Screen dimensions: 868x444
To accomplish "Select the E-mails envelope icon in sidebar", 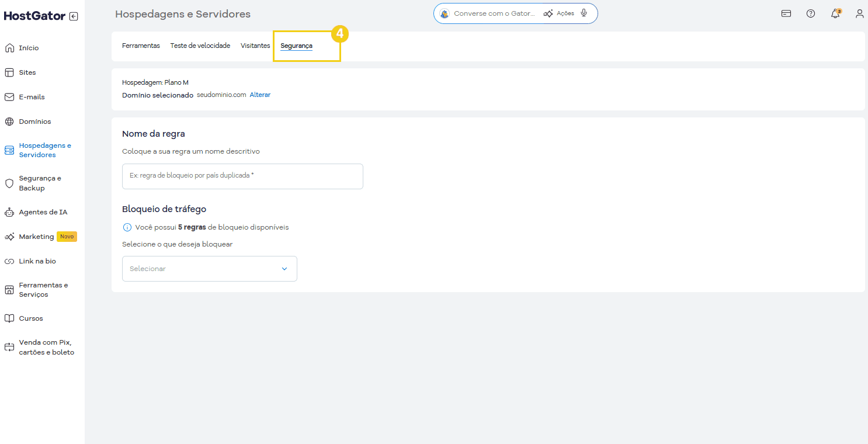I will click(x=9, y=96).
